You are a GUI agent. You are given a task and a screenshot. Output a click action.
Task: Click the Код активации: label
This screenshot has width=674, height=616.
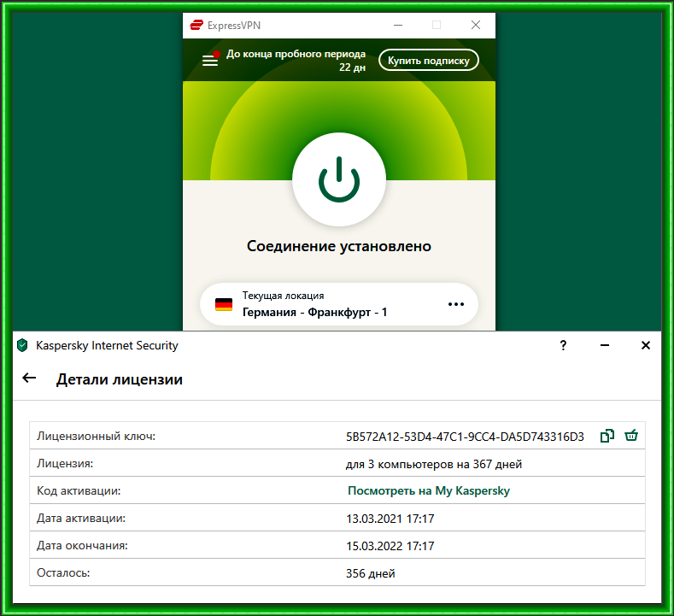(x=79, y=491)
